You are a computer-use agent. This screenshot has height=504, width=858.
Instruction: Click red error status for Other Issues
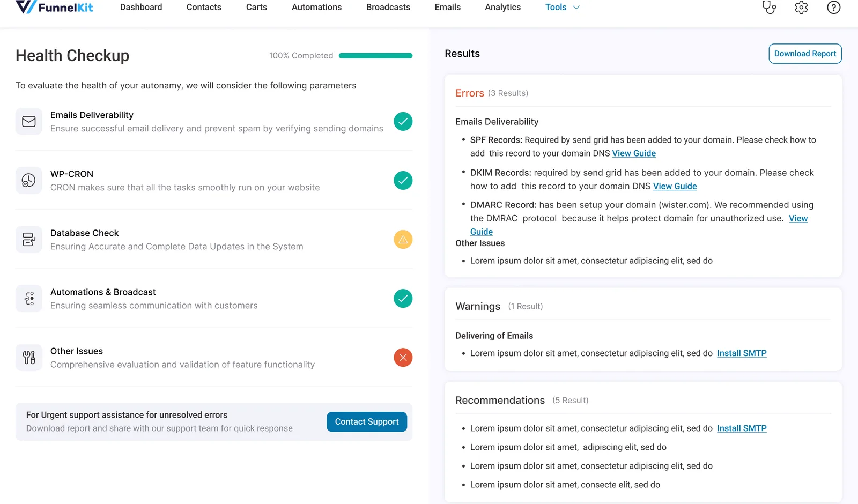(403, 358)
